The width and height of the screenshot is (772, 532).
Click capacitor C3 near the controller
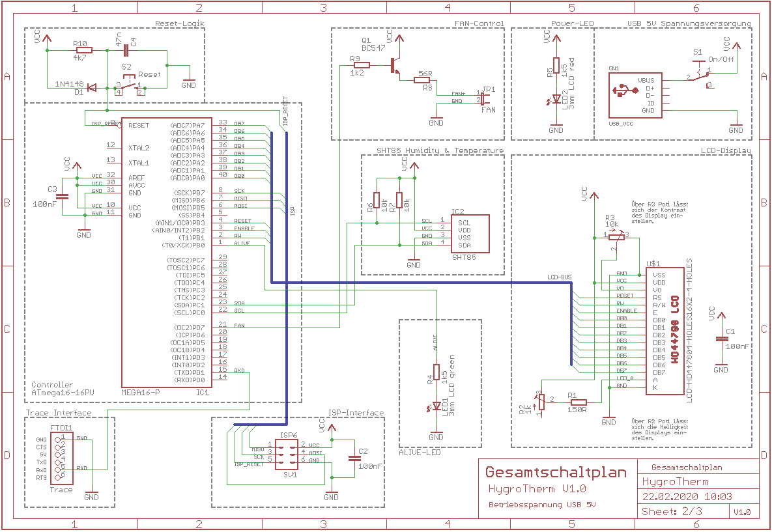point(63,196)
